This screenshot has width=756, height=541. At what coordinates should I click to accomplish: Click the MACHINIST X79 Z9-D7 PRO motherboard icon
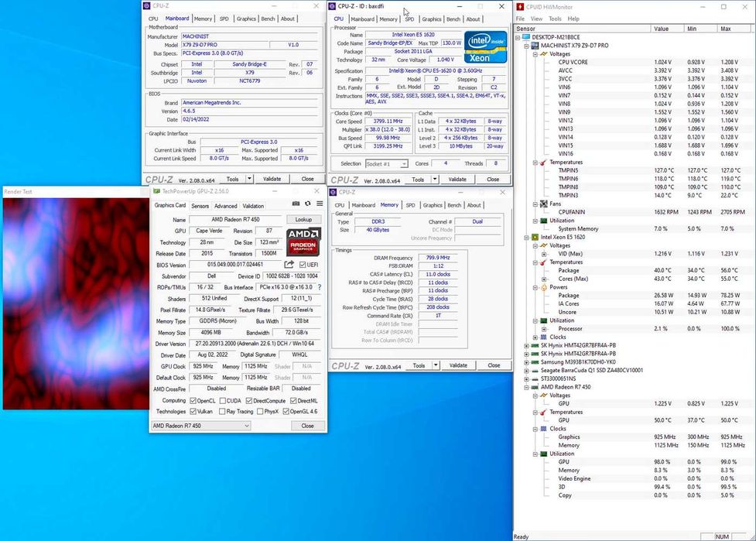pyautogui.click(x=535, y=46)
